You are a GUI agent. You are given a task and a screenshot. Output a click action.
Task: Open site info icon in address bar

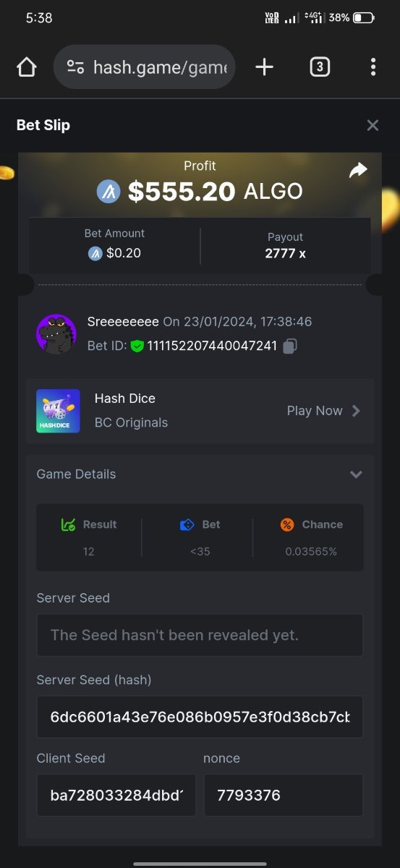point(75,67)
